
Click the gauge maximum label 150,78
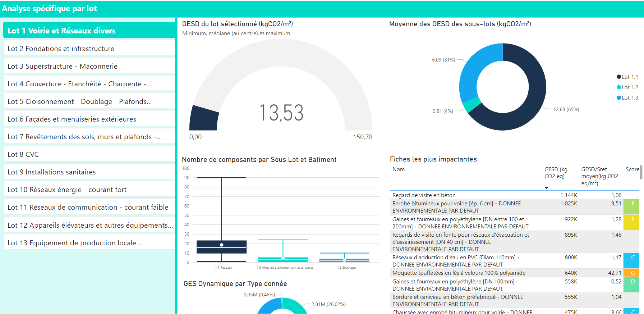[363, 137]
